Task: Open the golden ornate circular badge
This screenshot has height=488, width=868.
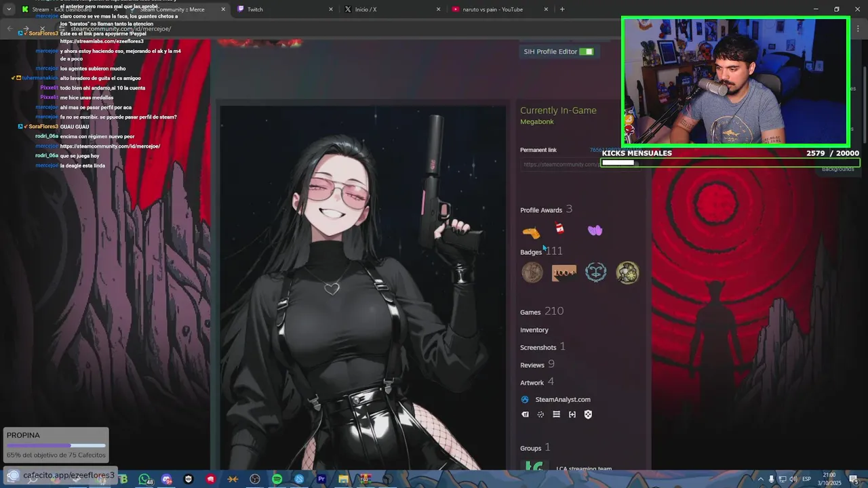Action: (x=627, y=272)
